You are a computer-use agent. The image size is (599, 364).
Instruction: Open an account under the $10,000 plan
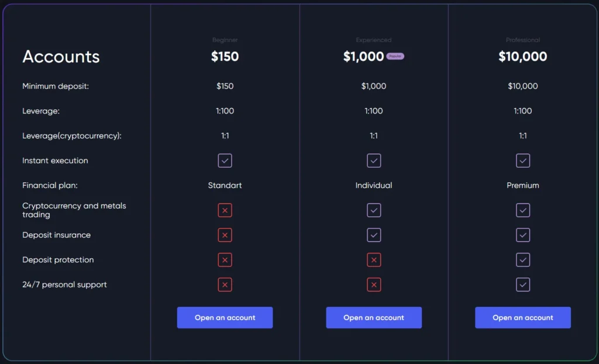[523, 318]
